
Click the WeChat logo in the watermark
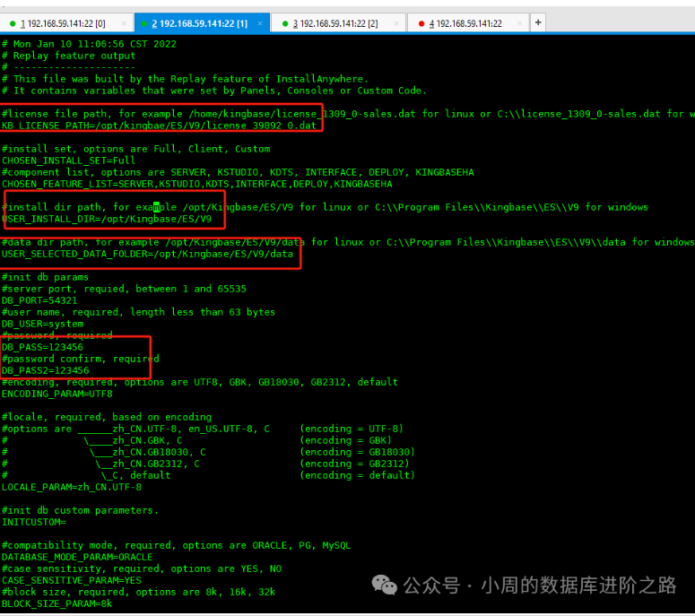click(385, 586)
